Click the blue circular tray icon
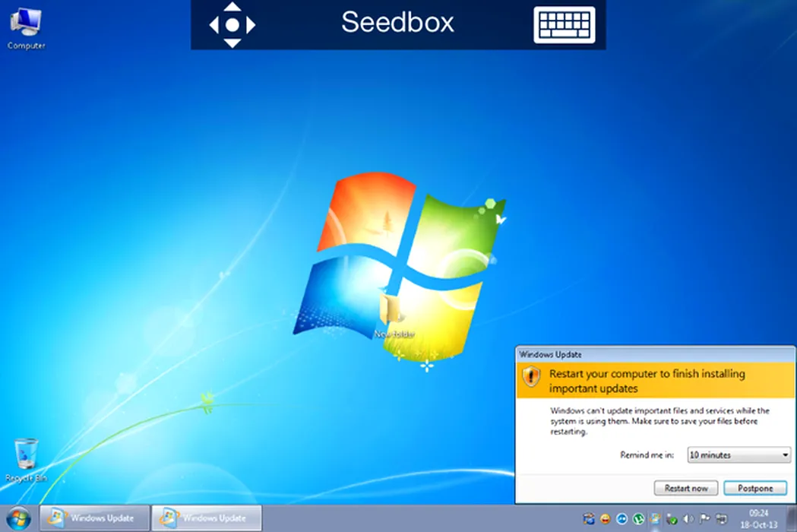This screenshot has height=532, width=797. 621,519
